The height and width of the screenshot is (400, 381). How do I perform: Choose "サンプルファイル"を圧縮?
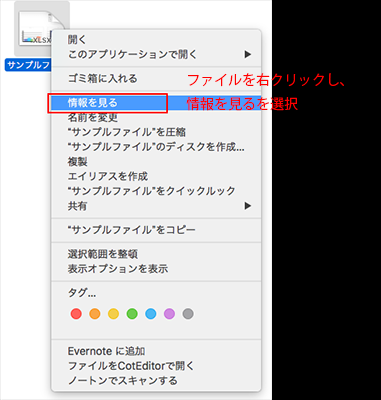point(156,132)
